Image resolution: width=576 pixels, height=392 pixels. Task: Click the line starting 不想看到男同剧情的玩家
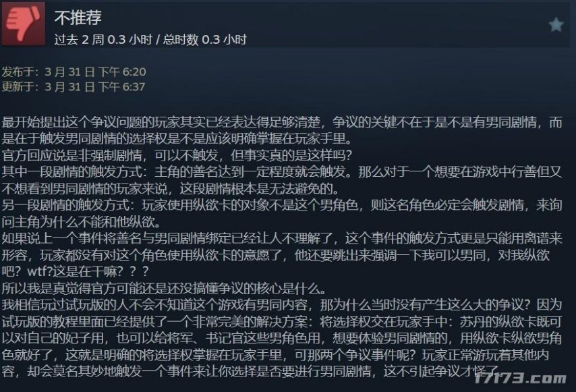tap(171, 189)
